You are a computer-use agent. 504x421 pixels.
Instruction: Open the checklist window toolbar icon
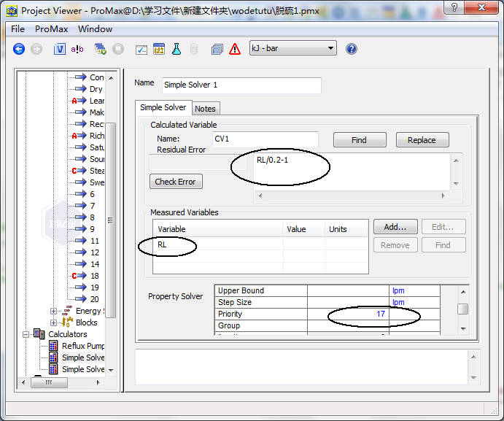tap(141, 49)
